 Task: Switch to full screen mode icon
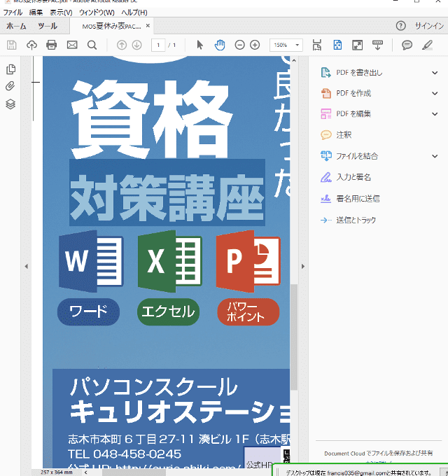pos(358,45)
